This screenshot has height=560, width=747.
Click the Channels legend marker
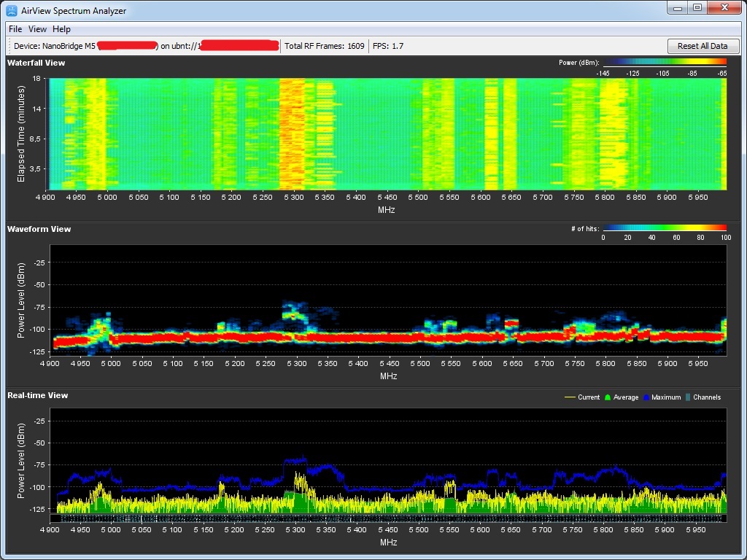pyautogui.click(x=688, y=397)
